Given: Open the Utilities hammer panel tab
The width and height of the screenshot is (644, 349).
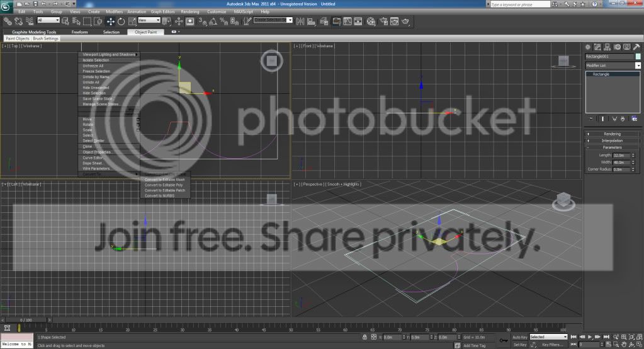Looking at the screenshot, I should (x=636, y=47).
